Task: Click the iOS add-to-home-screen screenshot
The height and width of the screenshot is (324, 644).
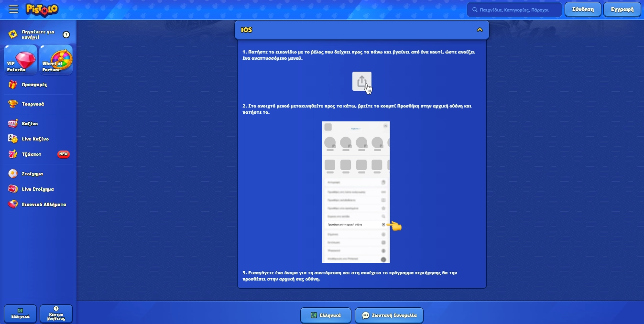Action: [356, 192]
